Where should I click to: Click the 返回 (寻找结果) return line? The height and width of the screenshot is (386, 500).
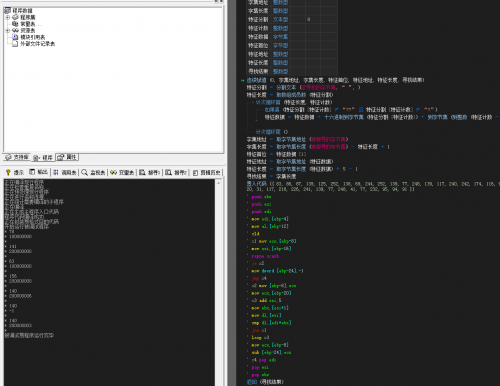click(265, 382)
